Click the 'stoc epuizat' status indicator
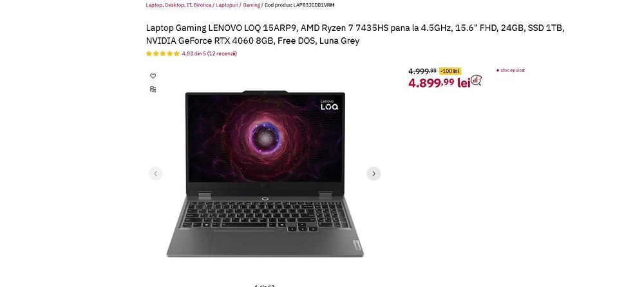This screenshot has height=287, width=644. (511, 70)
